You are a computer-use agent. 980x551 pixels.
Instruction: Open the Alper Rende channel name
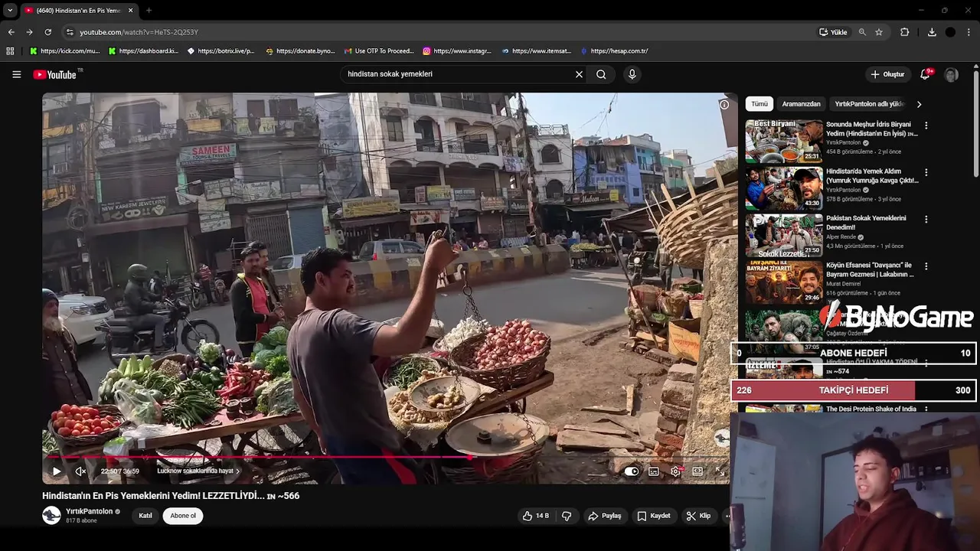pyautogui.click(x=841, y=237)
